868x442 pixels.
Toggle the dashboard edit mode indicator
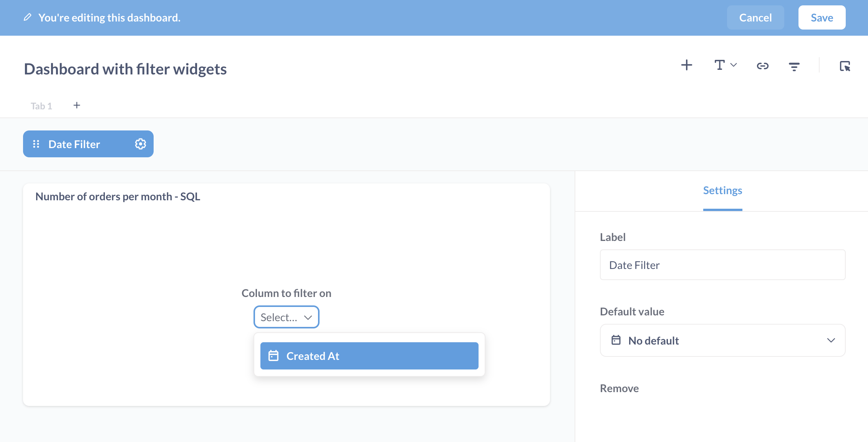tap(27, 17)
